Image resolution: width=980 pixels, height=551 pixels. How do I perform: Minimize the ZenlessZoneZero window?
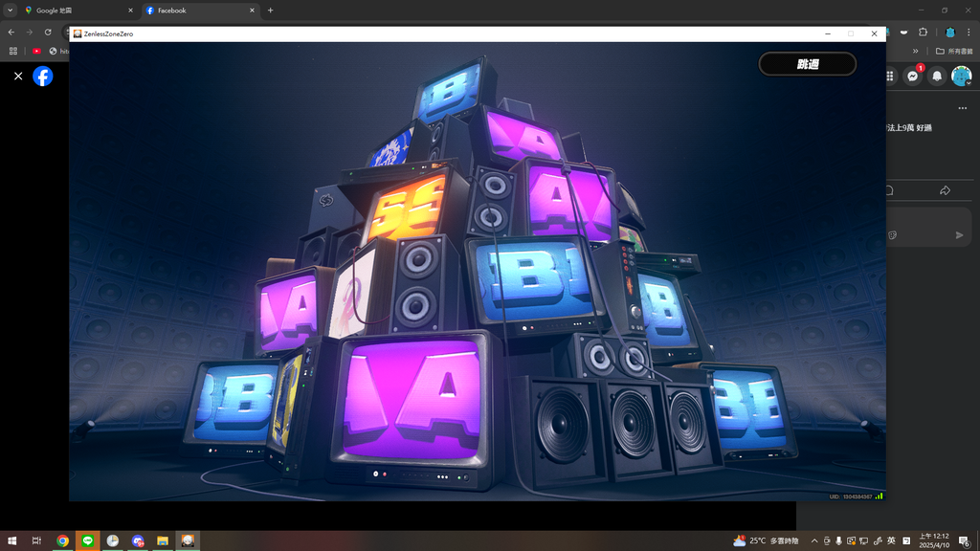click(x=828, y=33)
